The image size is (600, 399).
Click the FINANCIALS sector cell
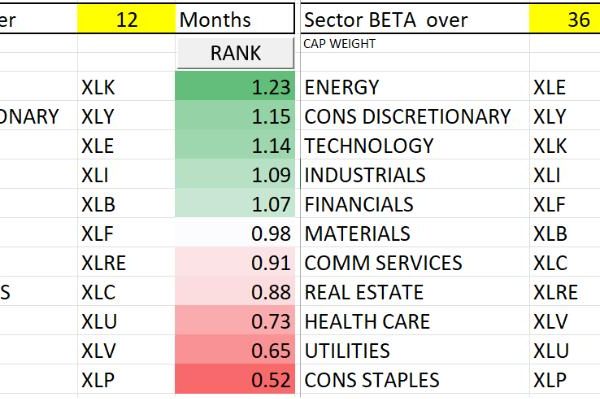tap(415, 204)
